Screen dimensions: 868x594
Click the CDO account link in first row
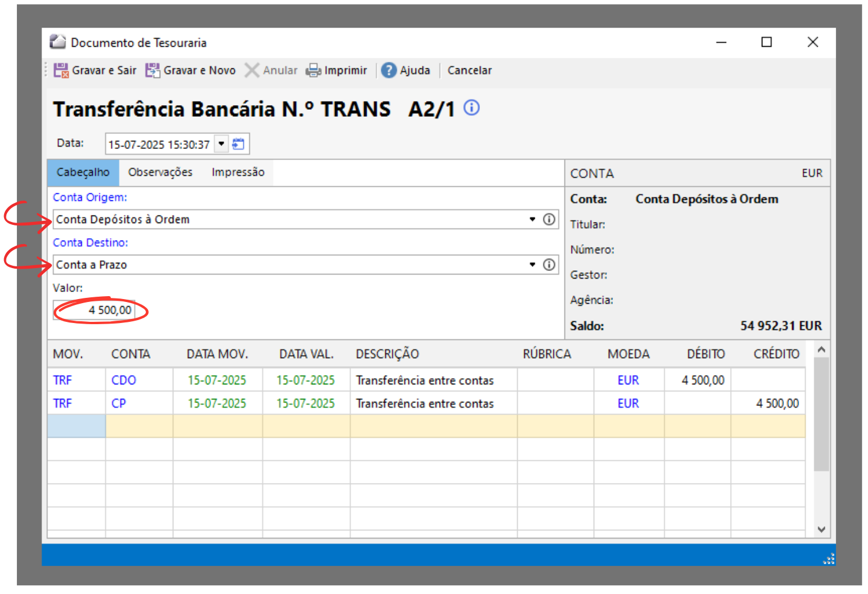click(124, 380)
